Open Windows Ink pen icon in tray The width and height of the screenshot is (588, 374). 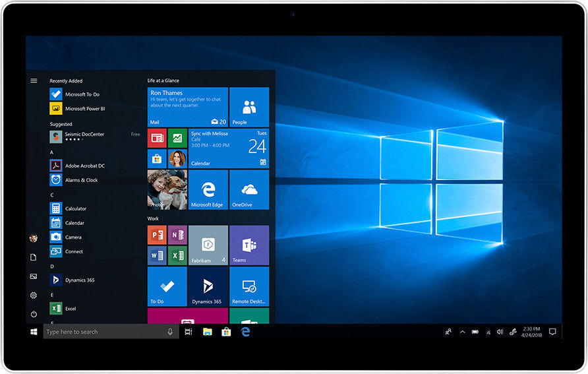513,332
